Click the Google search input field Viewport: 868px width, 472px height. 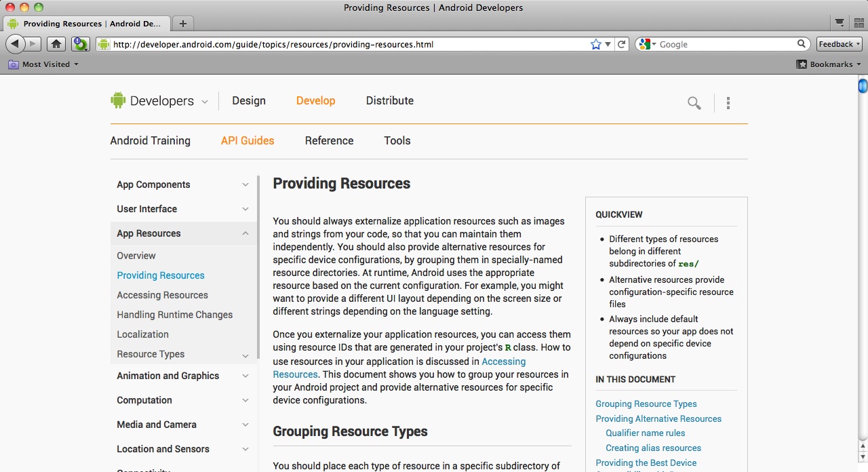click(726, 44)
